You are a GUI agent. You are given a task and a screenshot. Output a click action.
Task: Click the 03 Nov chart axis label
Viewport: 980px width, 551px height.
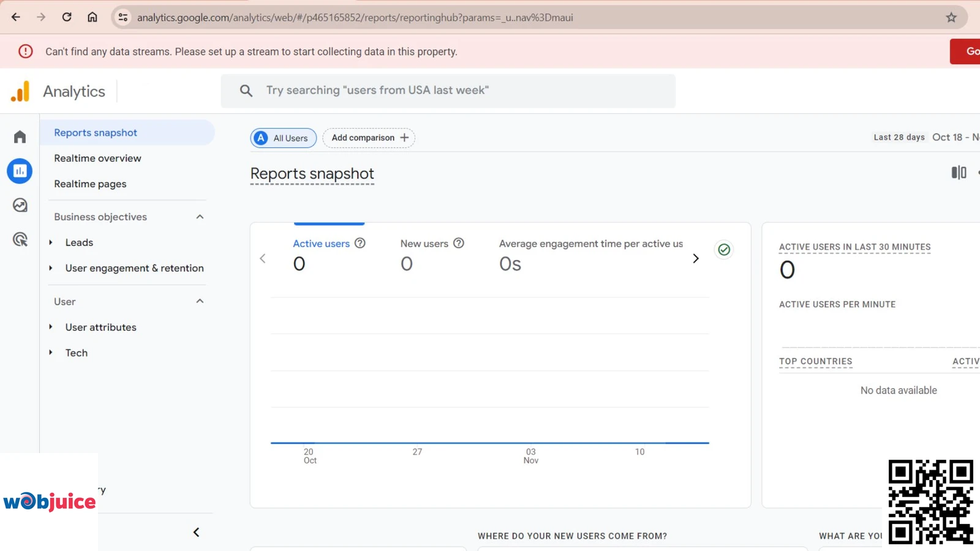coord(531,456)
